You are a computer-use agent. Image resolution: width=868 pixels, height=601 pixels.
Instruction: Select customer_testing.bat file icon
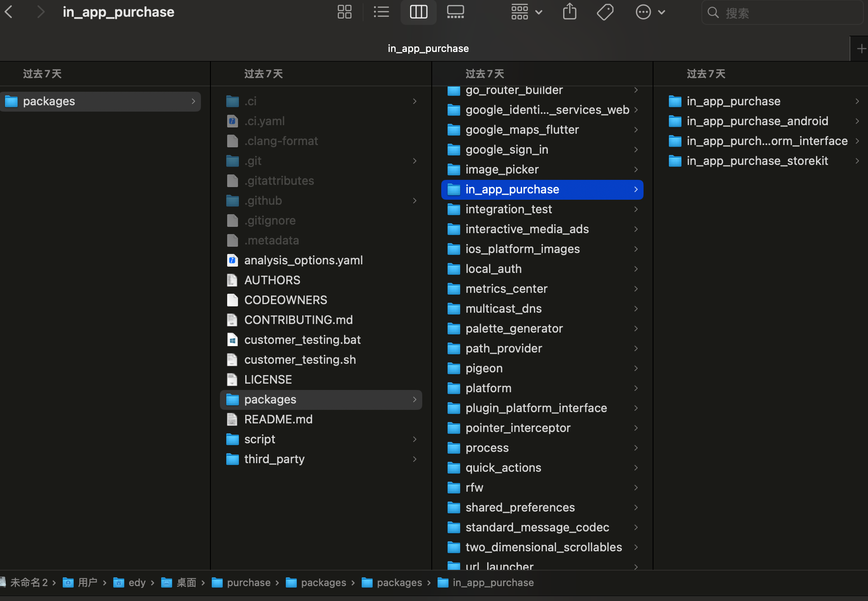tap(232, 340)
